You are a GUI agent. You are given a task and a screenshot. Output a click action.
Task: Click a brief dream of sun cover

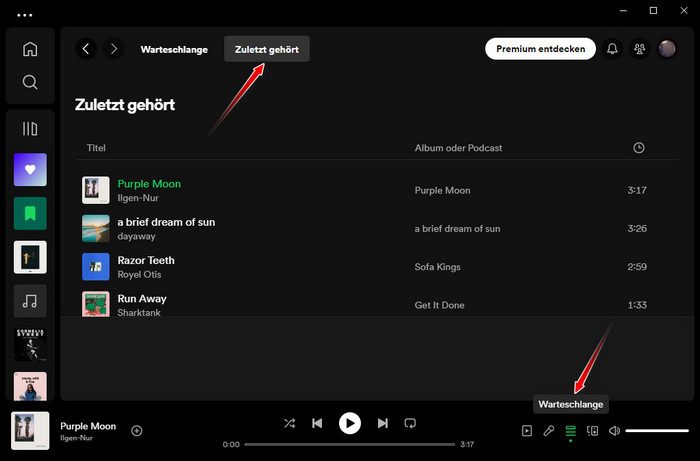click(96, 228)
